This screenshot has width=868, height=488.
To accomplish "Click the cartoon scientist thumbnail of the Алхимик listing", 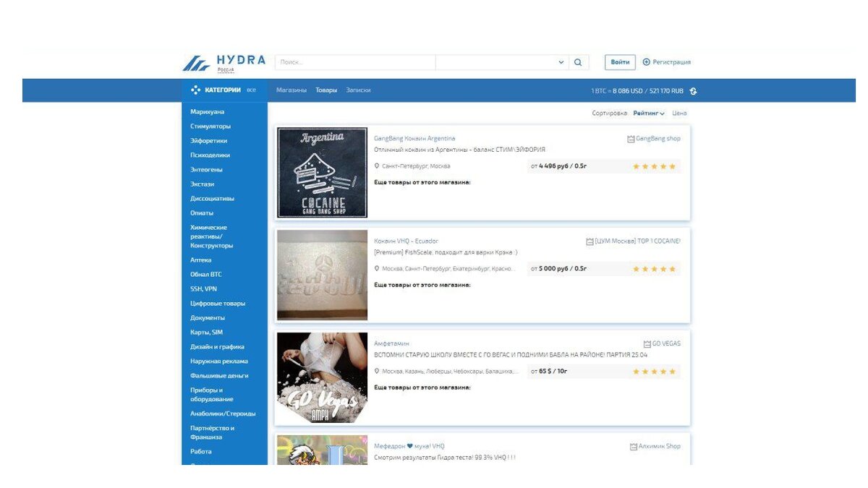I will coord(322,450).
